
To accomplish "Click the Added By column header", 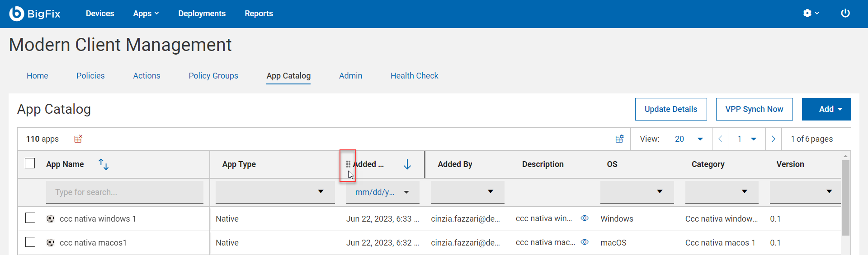I will click(x=455, y=164).
